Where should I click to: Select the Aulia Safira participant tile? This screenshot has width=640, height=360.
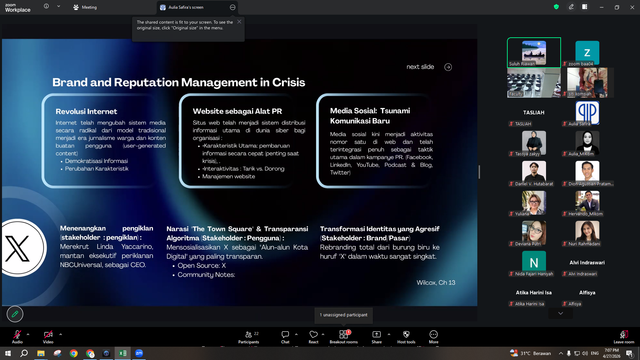(587, 113)
